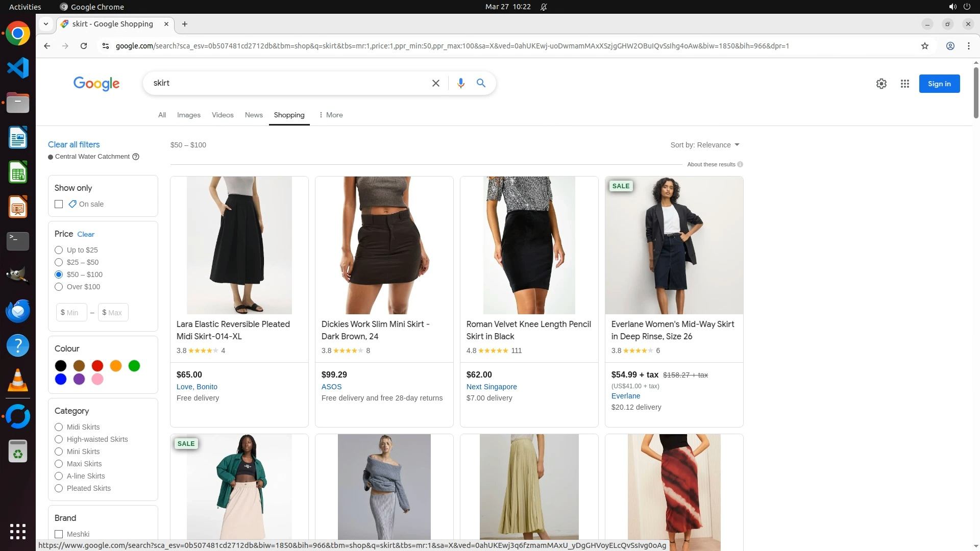Click Clear all filters link
This screenshot has width=980, height=551.
coord(73,144)
